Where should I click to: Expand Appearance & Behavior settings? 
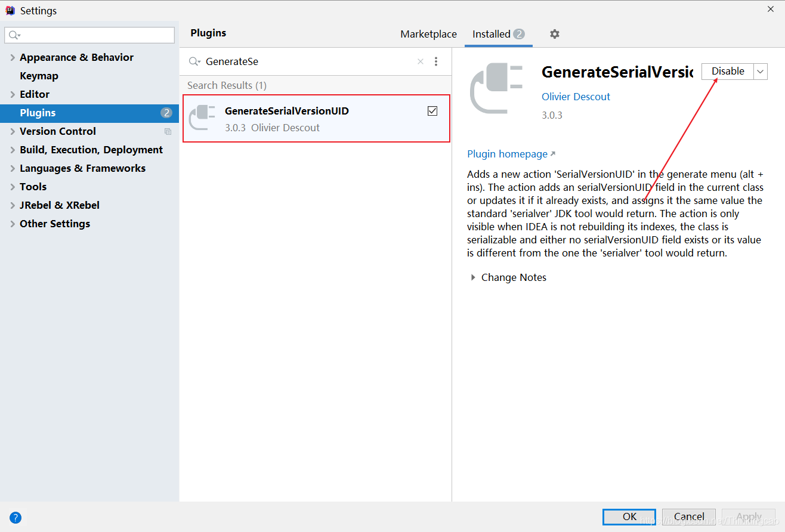pos(13,57)
